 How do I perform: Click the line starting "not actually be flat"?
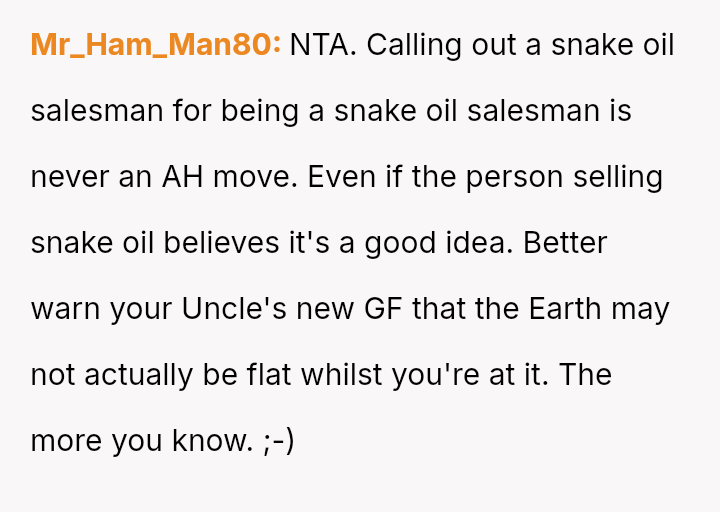(320, 375)
